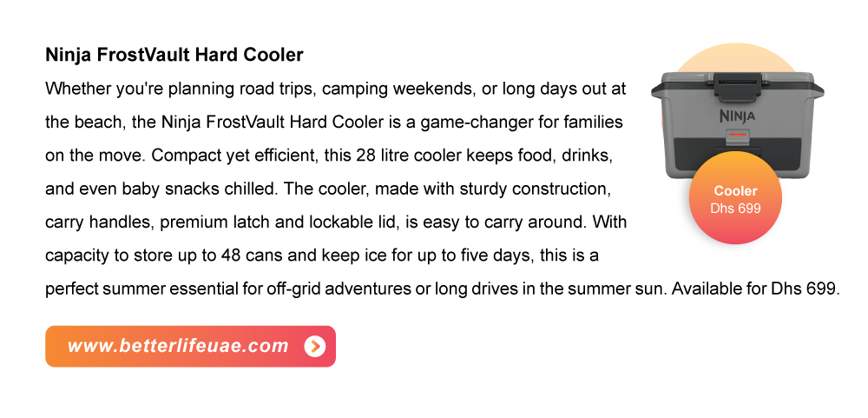Open the www.betterlifeuae.com link
Image resolution: width=868 pixels, height=418 pixels.
[190, 347]
